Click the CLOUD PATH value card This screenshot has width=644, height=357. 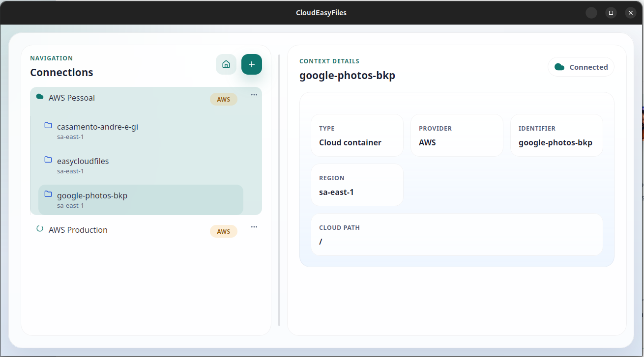click(x=457, y=235)
